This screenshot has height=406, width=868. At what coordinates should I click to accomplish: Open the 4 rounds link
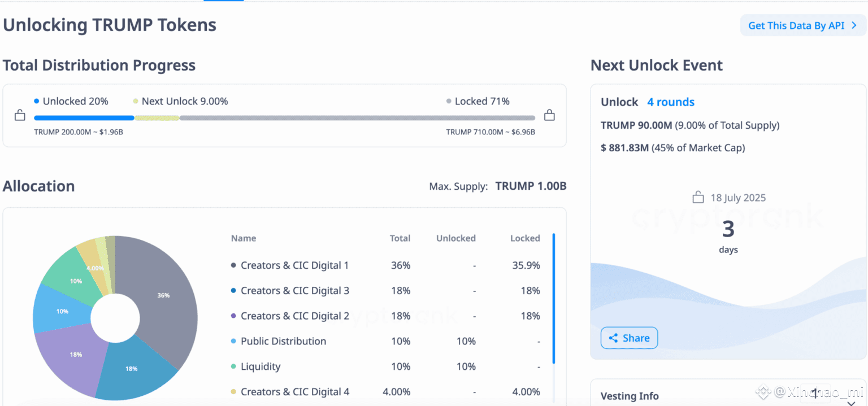click(x=671, y=102)
